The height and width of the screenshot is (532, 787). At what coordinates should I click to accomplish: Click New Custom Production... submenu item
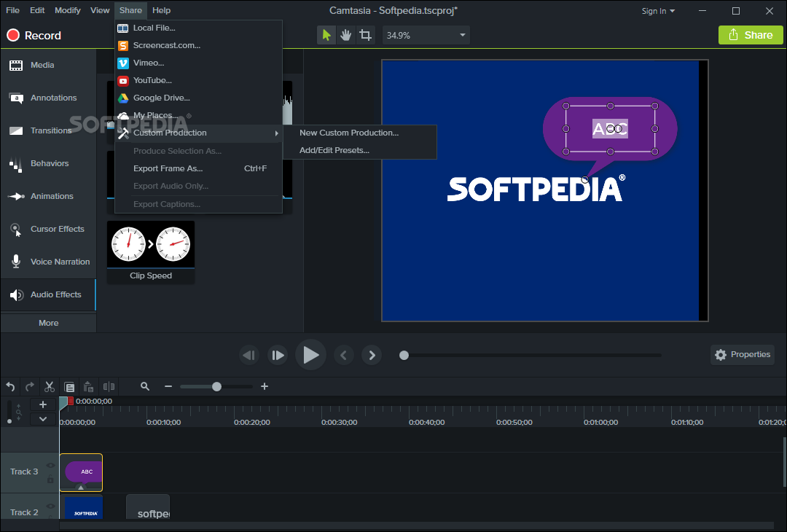point(359,133)
